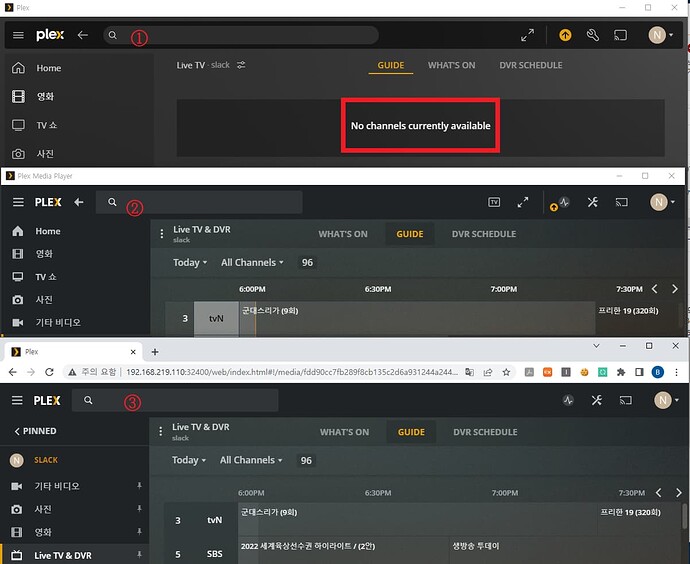Select WHAT'S ON tab in Plex Media Player

click(343, 234)
